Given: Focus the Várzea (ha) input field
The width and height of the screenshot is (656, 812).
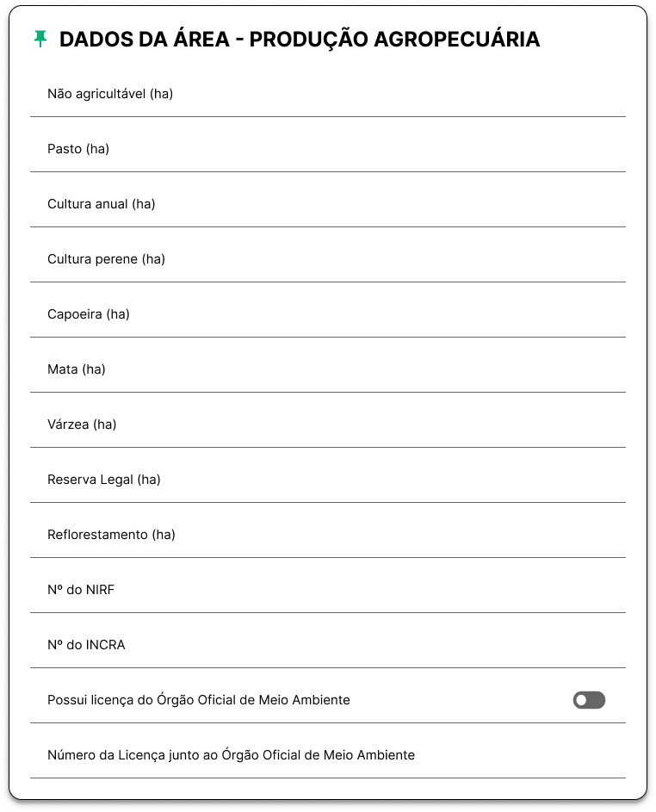Looking at the screenshot, I should tap(328, 425).
